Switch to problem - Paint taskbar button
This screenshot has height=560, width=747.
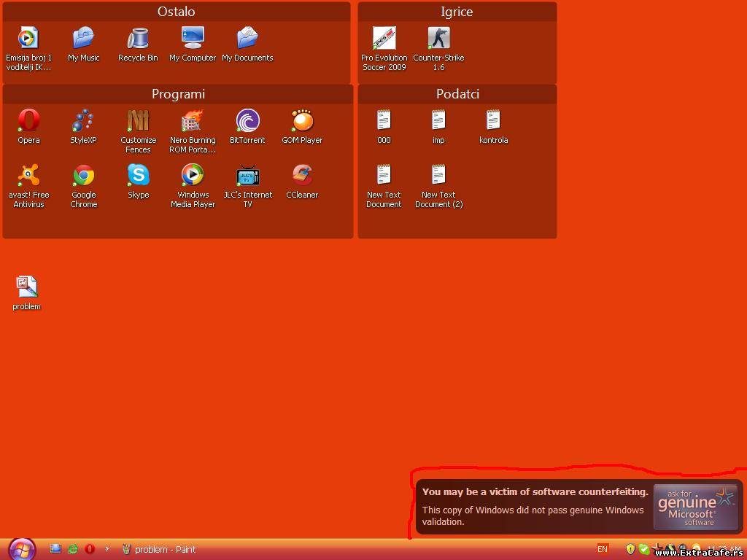pos(158,549)
